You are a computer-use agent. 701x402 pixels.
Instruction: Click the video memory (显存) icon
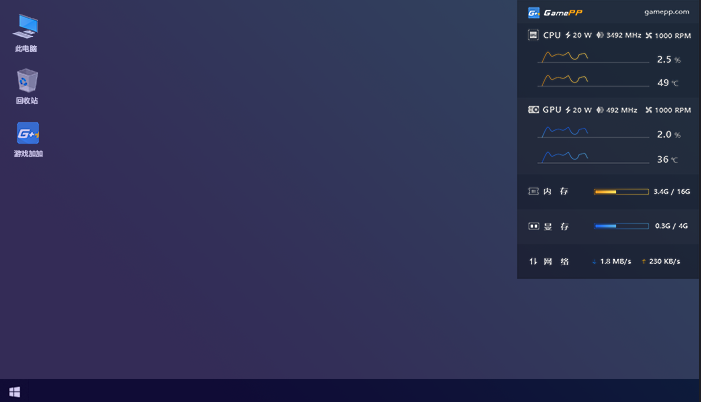534,226
